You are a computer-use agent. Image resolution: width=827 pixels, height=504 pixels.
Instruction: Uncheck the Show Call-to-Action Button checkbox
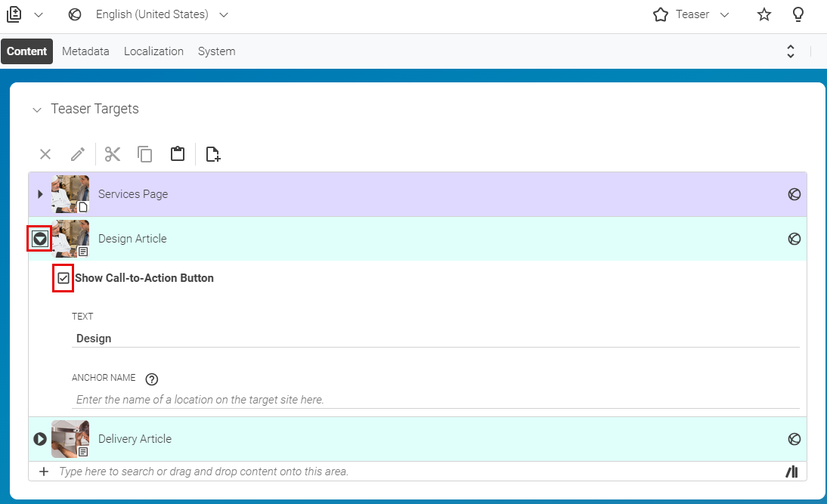coord(63,278)
